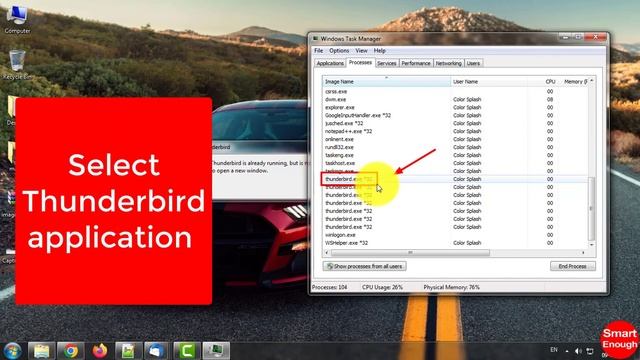The image size is (640, 360).
Task: Select the jusched.exe *32 process
Action: click(x=455, y=123)
